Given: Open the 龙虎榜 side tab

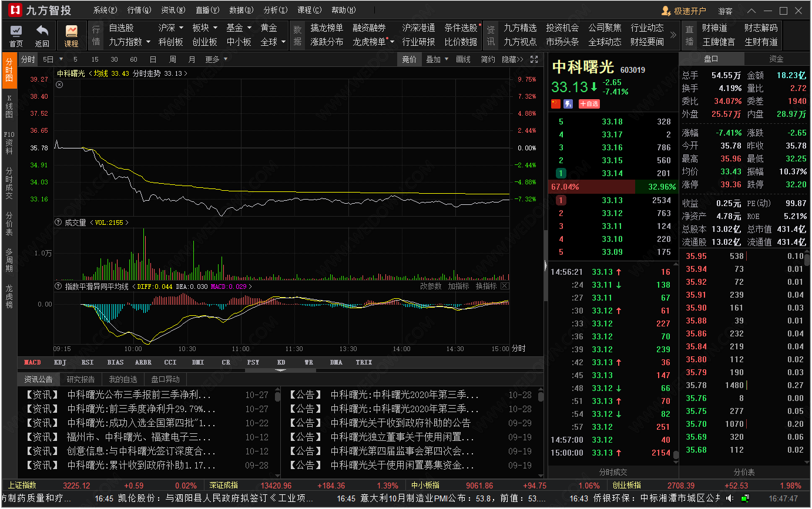Looking at the screenshot, I should pyautogui.click(x=9, y=296).
